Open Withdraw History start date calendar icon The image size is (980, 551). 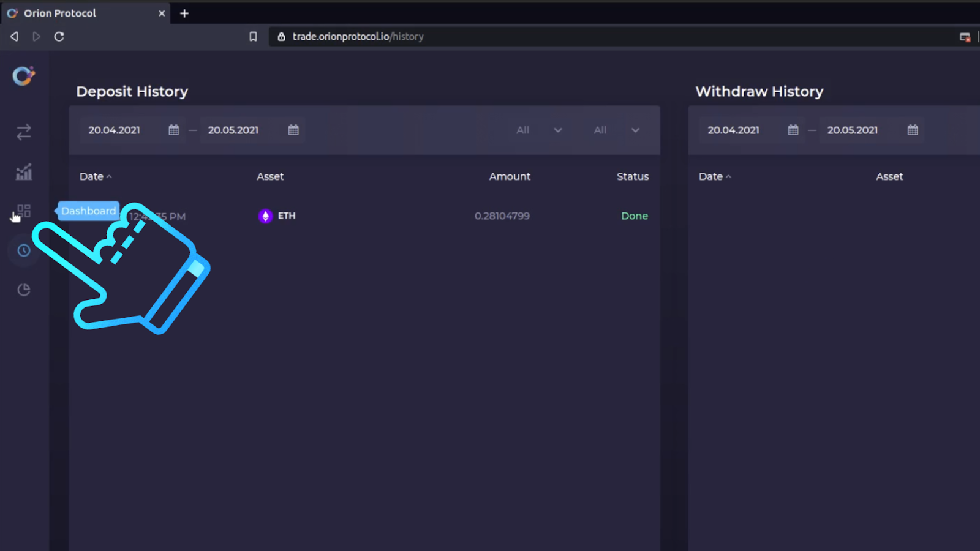793,130
